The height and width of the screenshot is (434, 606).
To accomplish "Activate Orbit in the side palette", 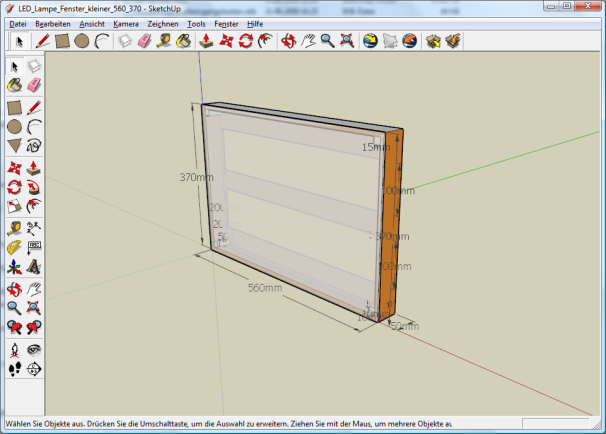I will pyautogui.click(x=15, y=289).
